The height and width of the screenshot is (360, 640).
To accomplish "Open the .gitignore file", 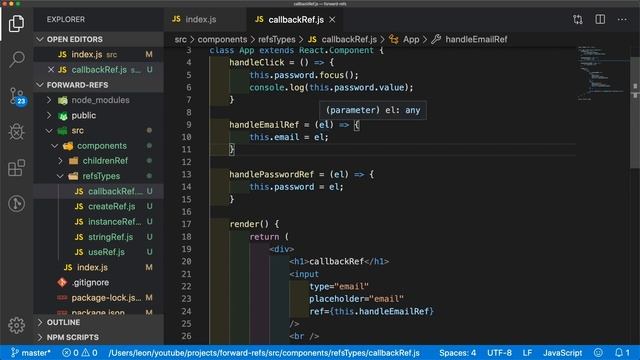I will [x=98, y=282].
